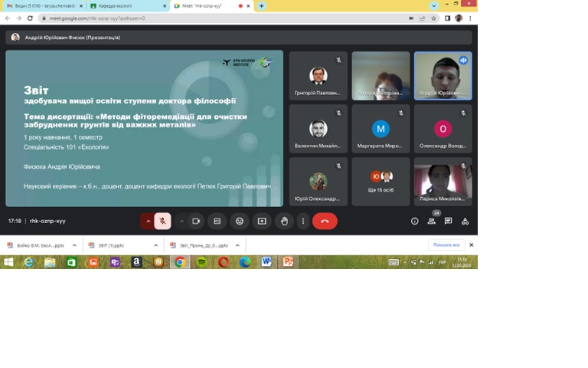Select the Ще 15 осіб participants tile
Screen dimensions: 588x368
(381, 182)
